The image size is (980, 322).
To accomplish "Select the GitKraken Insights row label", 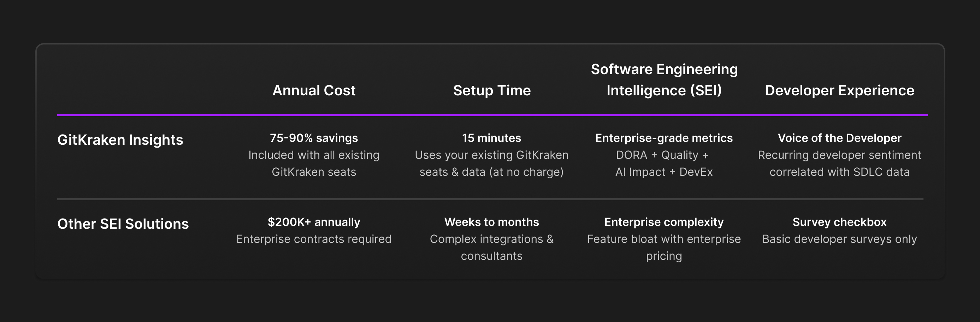I will click(120, 140).
